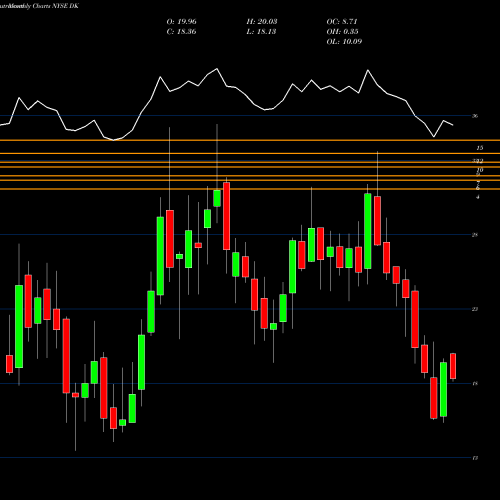This screenshot has width=500, height=500.
Task: Click the 'OC: 8.71' reading
Action: coord(342,22)
